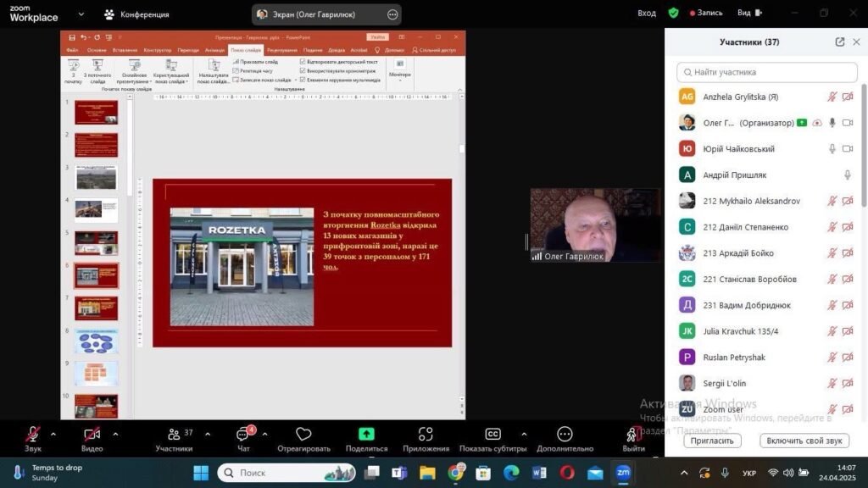Pop out the Участники panel

(839, 42)
